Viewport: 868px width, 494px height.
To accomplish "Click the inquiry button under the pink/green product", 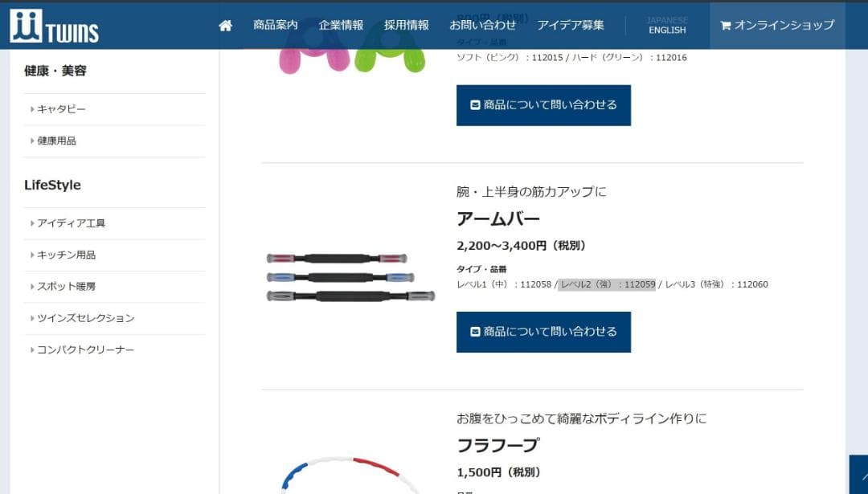I will (543, 105).
